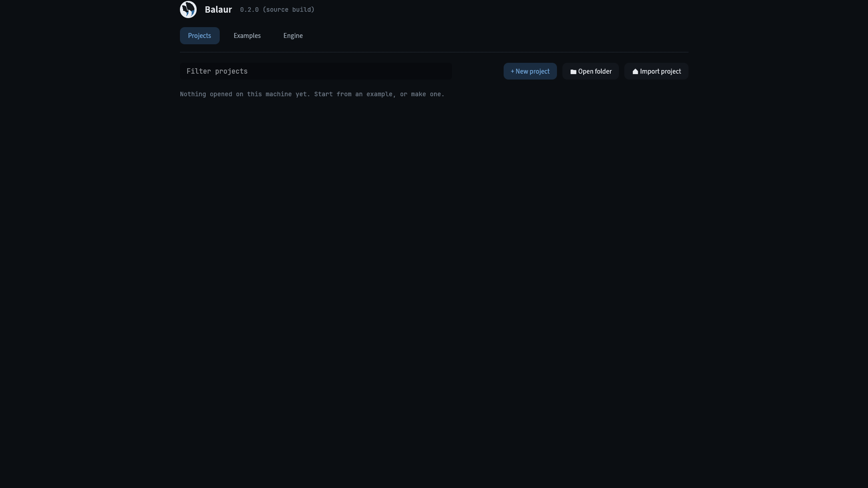Select the 0.2.0 (source build) version text
The height and width of the screenshot is (488, 868).
(x=277, y=9)
